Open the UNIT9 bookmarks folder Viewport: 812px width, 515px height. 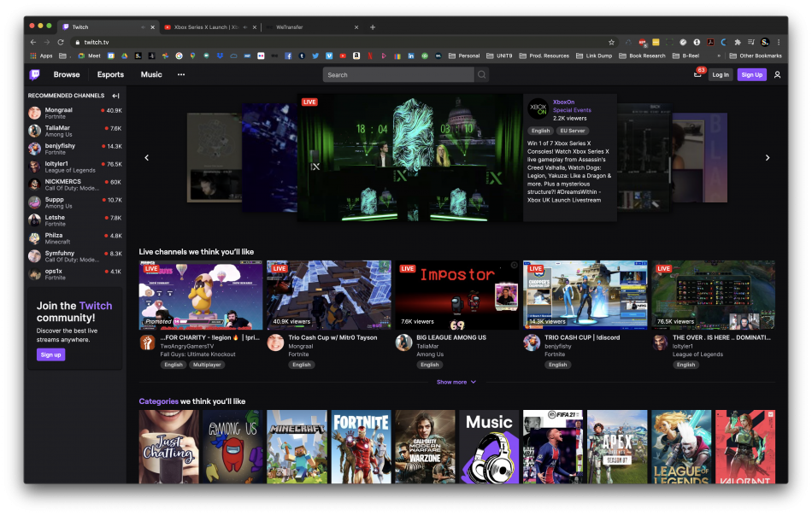[x=499, y=56]
